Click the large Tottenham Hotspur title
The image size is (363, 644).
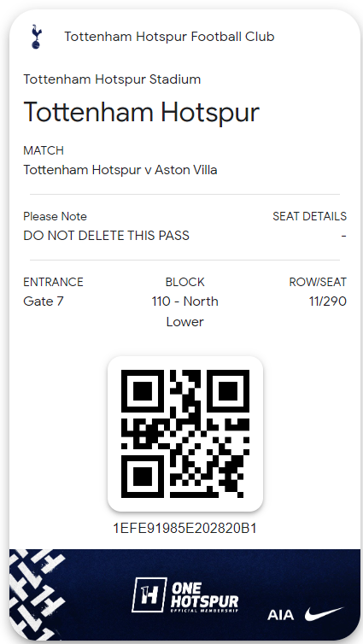point(142,113)
